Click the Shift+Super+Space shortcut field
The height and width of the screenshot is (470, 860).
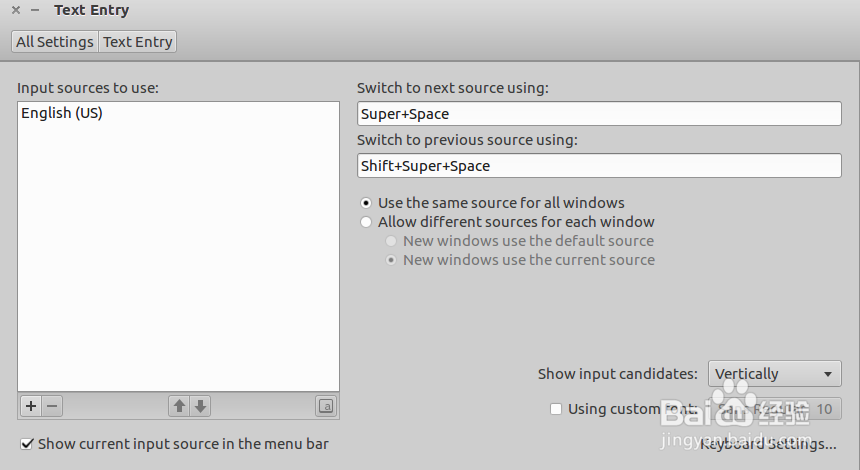pos(599,166)
